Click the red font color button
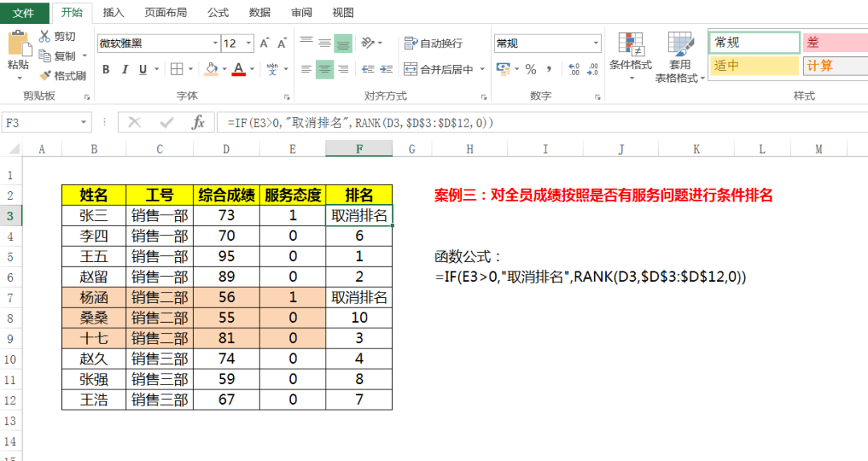 (239, 69)
